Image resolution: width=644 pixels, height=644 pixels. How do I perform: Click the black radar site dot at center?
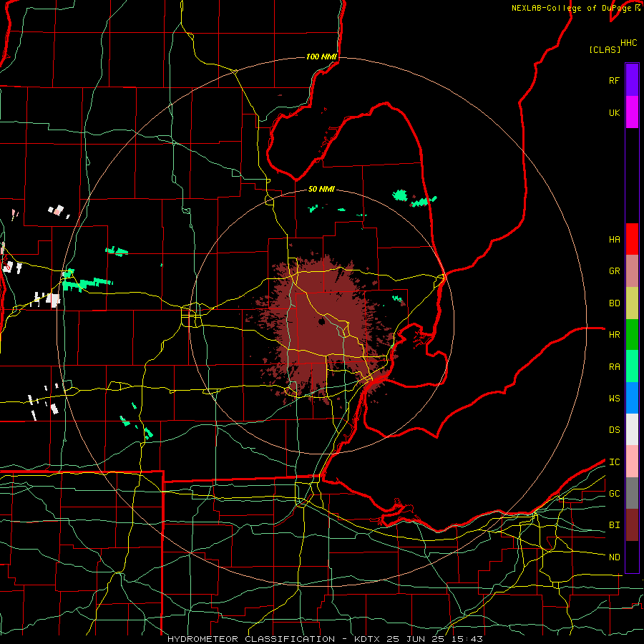tap(321, 321)
